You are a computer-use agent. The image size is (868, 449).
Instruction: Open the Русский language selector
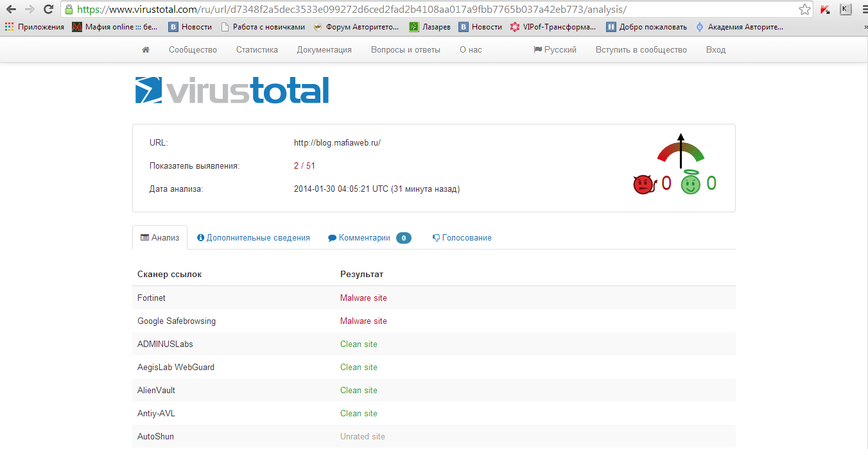[x=555, y=50]
